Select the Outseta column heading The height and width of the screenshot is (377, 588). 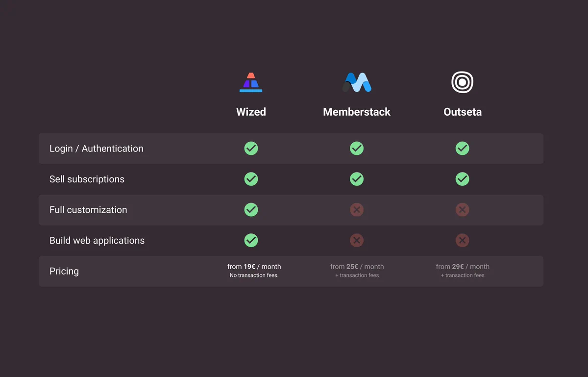[x=463, y=112]
